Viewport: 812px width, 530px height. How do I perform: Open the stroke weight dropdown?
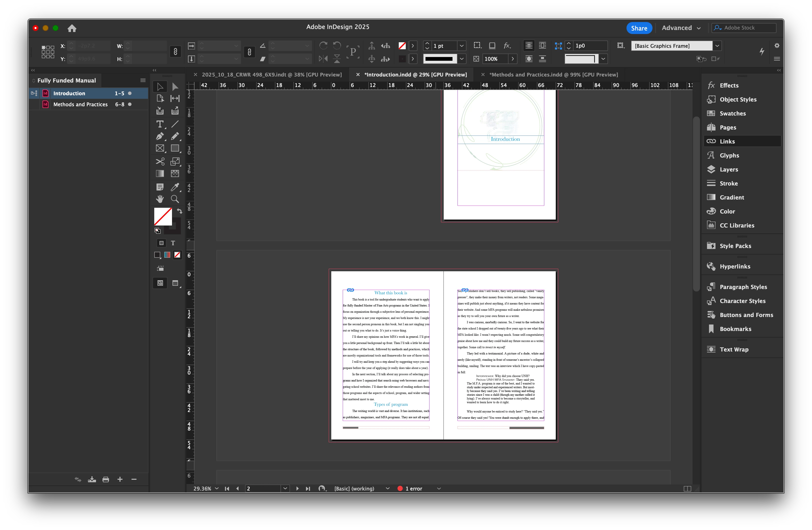coord(461,46)
